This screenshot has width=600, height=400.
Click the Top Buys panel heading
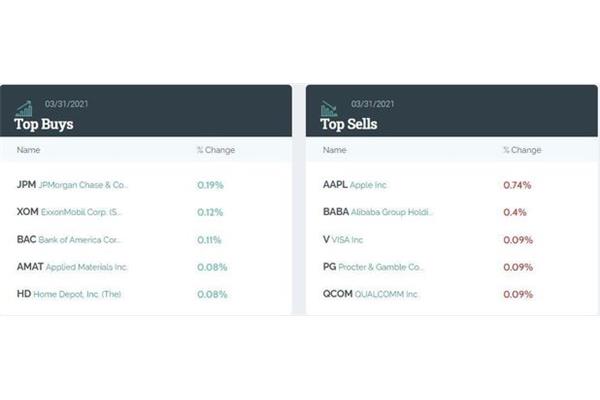click(44, 124)
